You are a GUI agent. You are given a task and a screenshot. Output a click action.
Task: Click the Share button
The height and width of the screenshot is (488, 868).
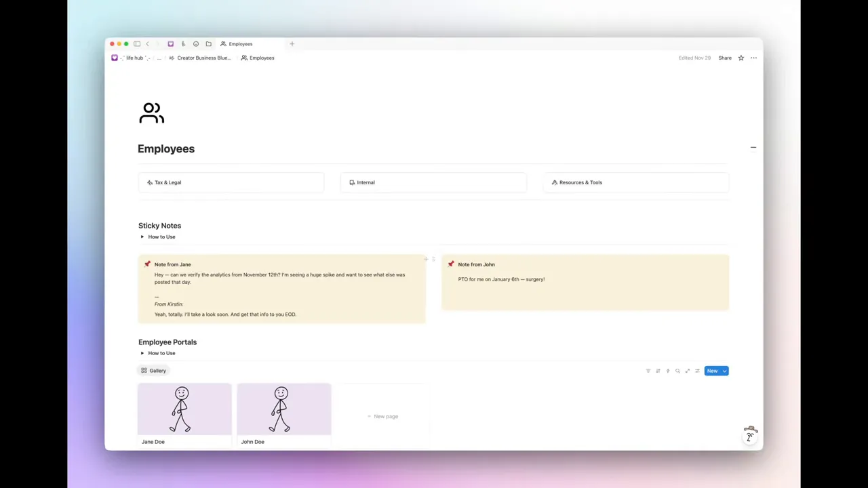(725, 58)
